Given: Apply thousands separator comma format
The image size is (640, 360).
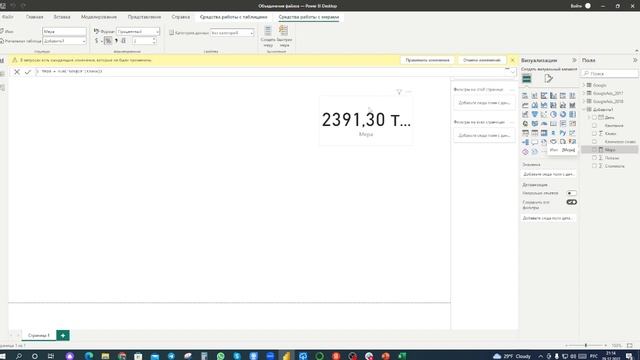Looking at the screenshot, I should click(x=116, y=41).
